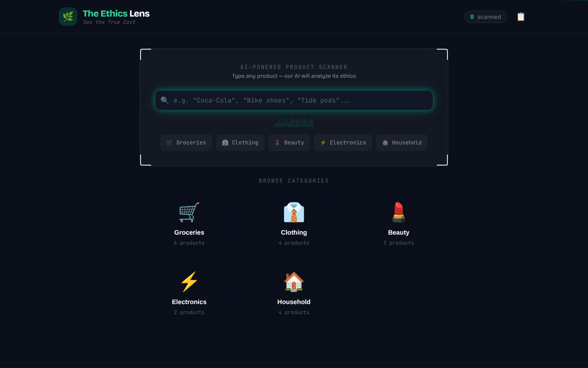Image resolution: width=588 pixels, height=368 pixels.
Task: Click the magnifying glass icon in search bar
Action: point(164,100)
